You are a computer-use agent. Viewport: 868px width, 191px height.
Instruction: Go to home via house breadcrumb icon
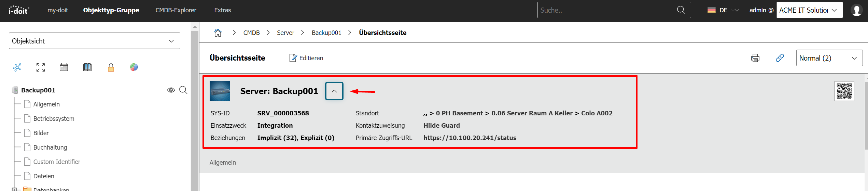(x=218, y=33)
